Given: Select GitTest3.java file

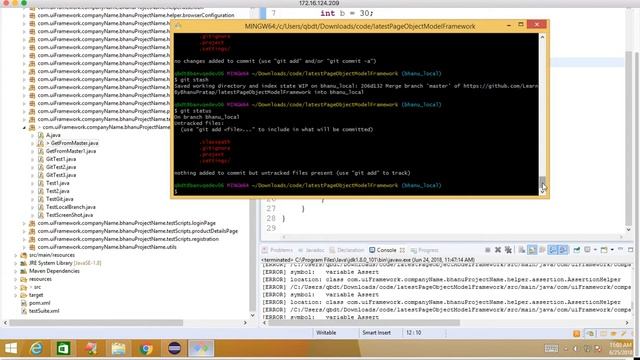Looking at the screenshot, I should tap(61, 175).
